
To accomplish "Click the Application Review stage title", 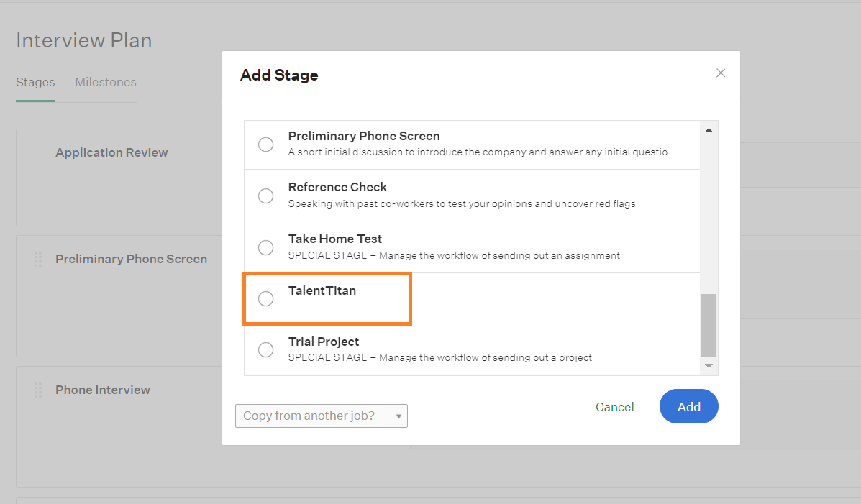I will coord(111,152).
